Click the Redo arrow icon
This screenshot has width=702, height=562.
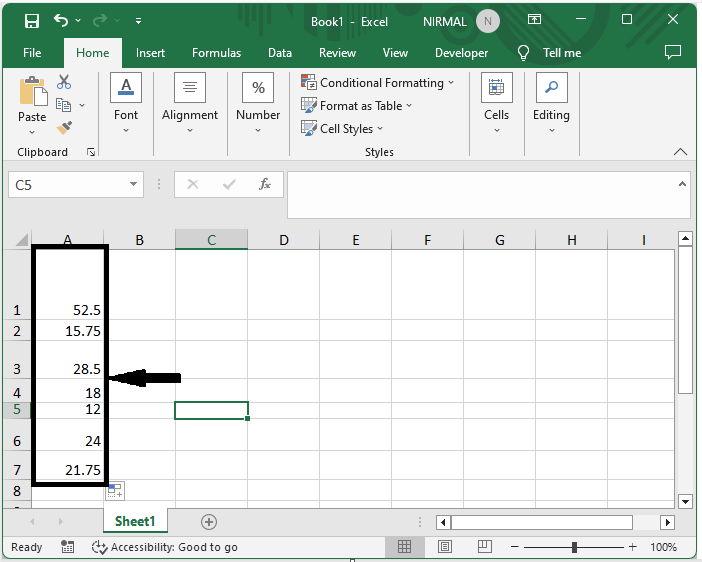100,20
